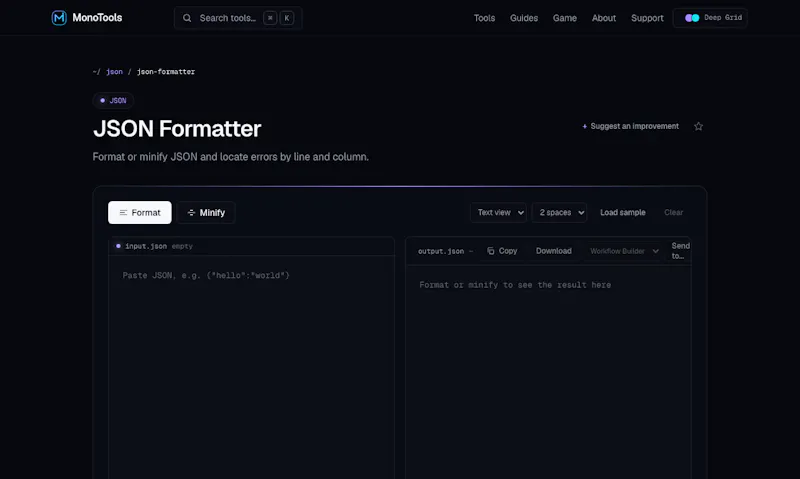Go to the Game page
The height and width of the screenshot is (479, 800).
point(565,18)
